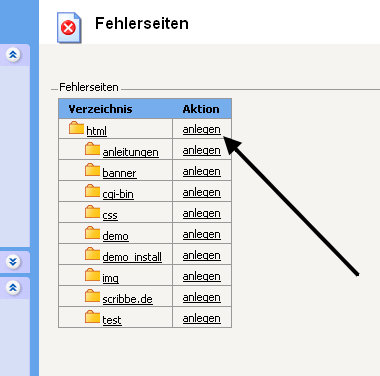The width and height of the screenshot is (380, 376).
Task: Open the img directory link
Action: click(110, 278)
